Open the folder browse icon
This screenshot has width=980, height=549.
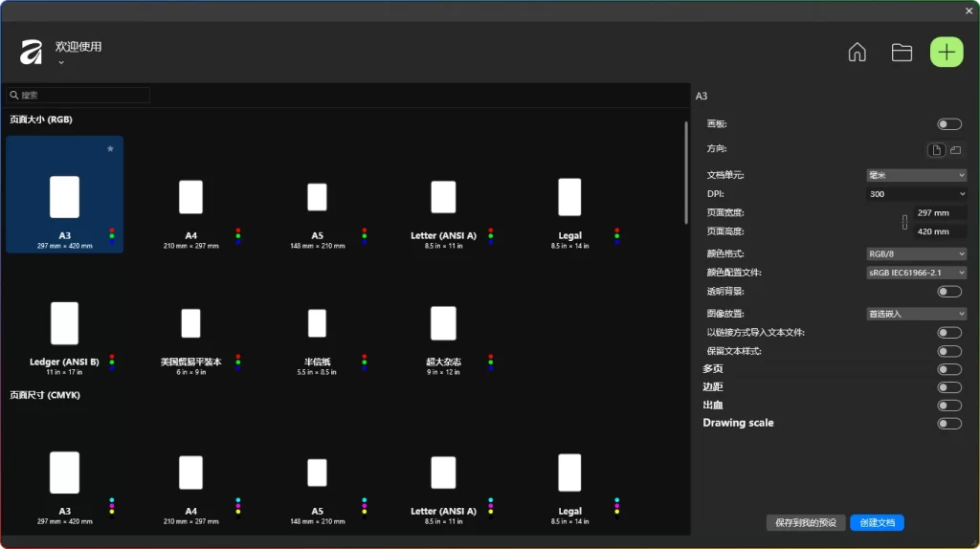tap(902, 53)
